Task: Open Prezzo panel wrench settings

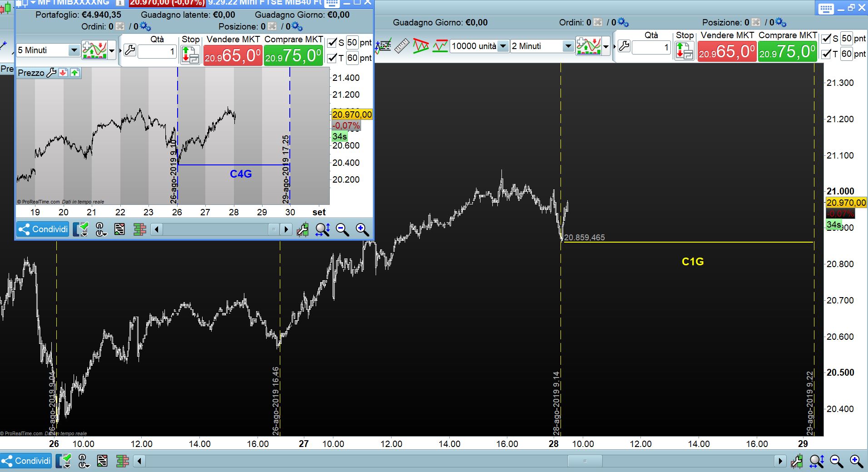Action: click(x=51, y=73)
